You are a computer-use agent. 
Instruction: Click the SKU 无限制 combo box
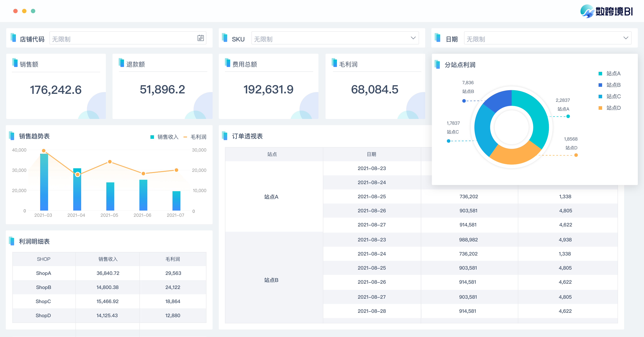coord(335,38)
